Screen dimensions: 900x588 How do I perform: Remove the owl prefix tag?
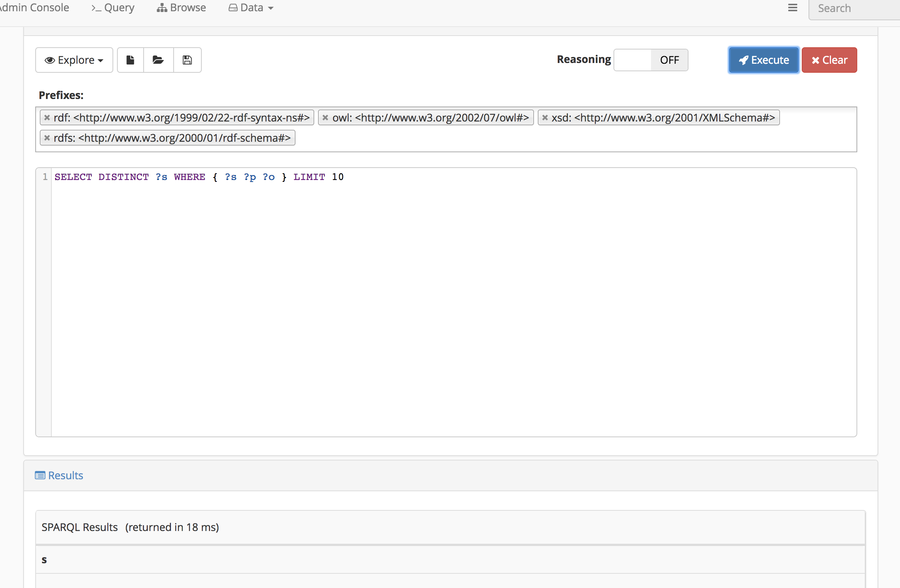click(325, 118)
